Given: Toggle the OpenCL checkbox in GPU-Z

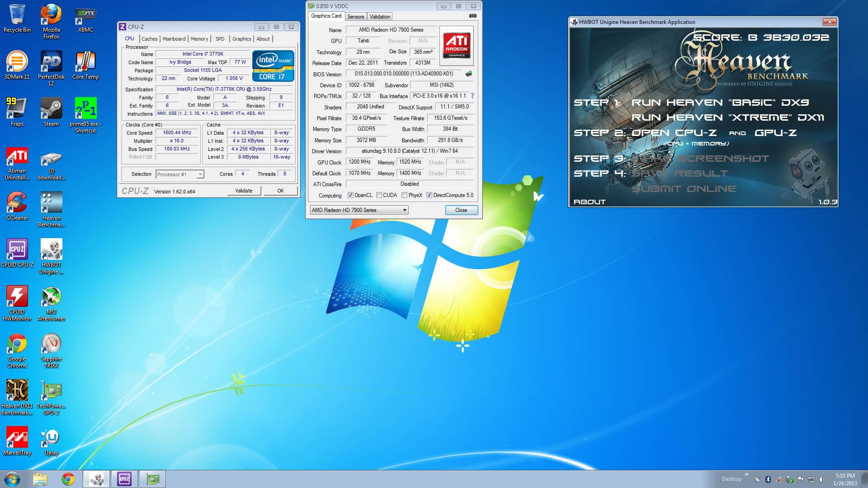Looking at the screenshot, I should pyautogui.click(x=350, y=195).
